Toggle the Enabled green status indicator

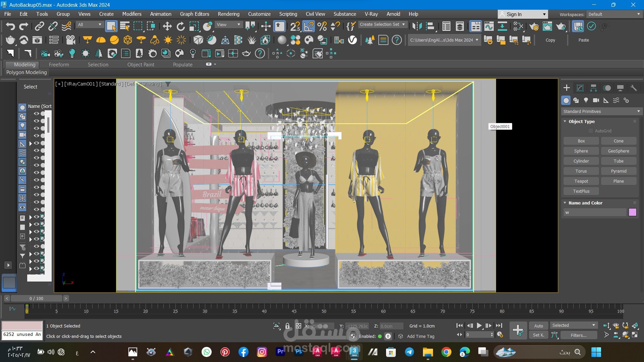point(380,336)
